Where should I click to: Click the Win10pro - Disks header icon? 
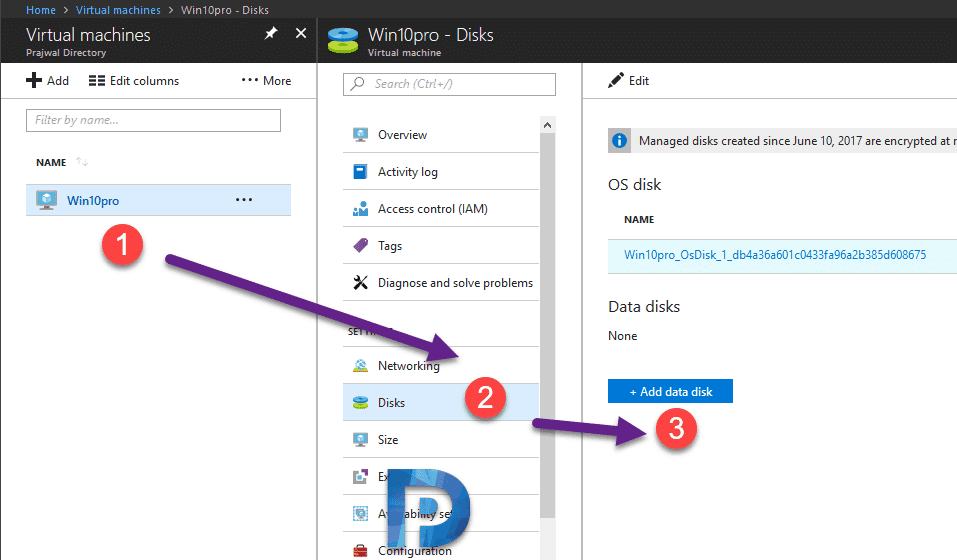click(x=343, y=40)
